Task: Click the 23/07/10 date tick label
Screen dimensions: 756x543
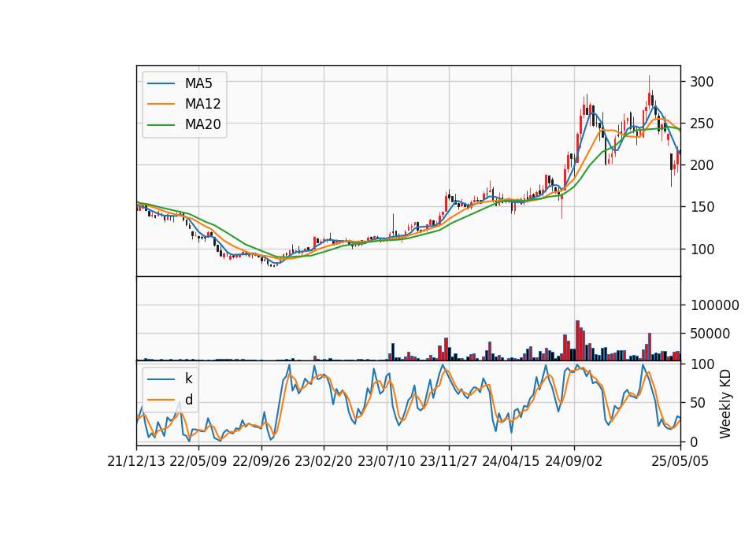Action: pyautogui.click(x=386, y=461)
